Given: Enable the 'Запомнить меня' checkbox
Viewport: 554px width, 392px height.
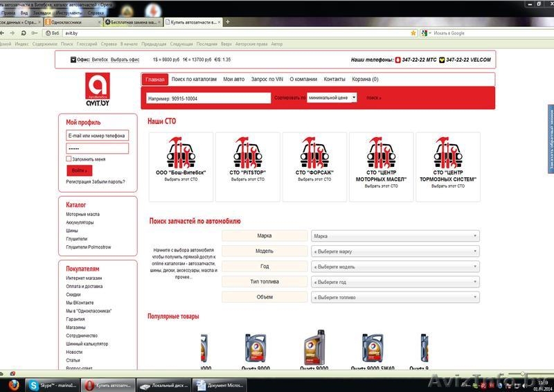Looking at the screenshot, I should tap(69, 159).
